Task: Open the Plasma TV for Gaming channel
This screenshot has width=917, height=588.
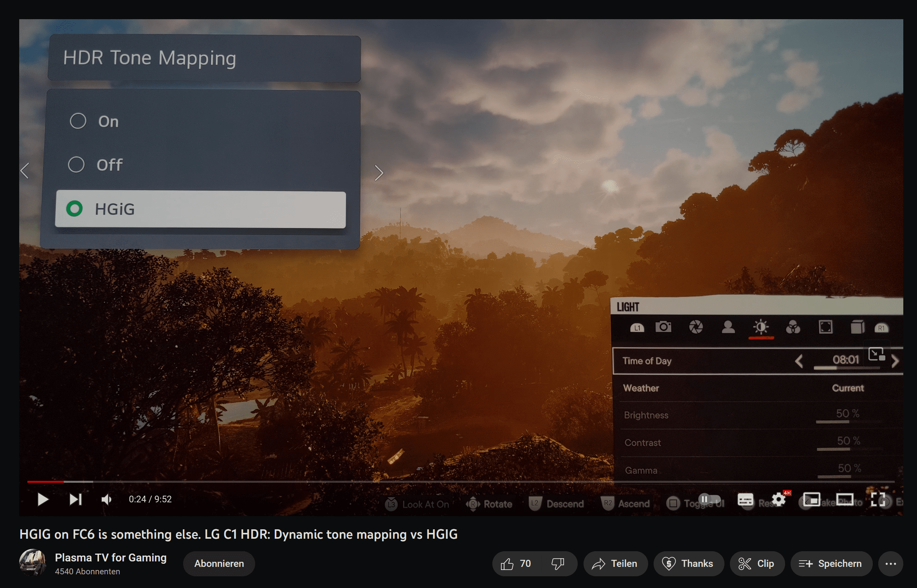Action: (x=111, y=557)
